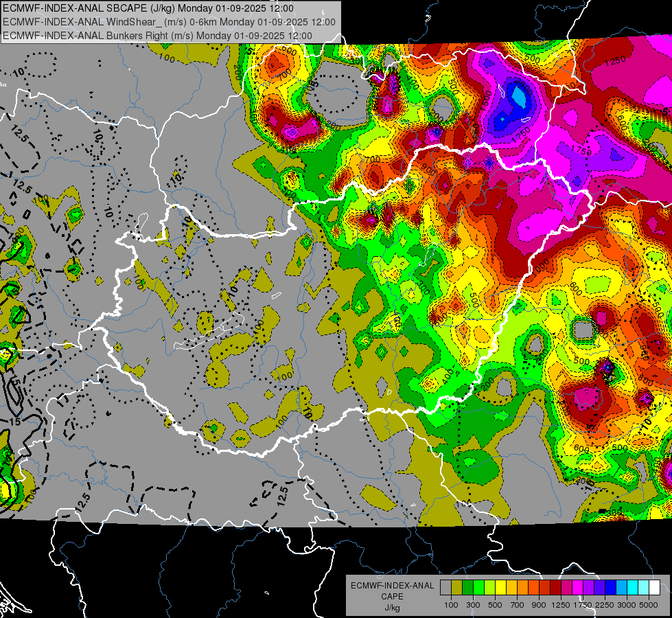The image size is (672, 618).
Task: Select the dark red legend swatch
Action: pos(556,588)
